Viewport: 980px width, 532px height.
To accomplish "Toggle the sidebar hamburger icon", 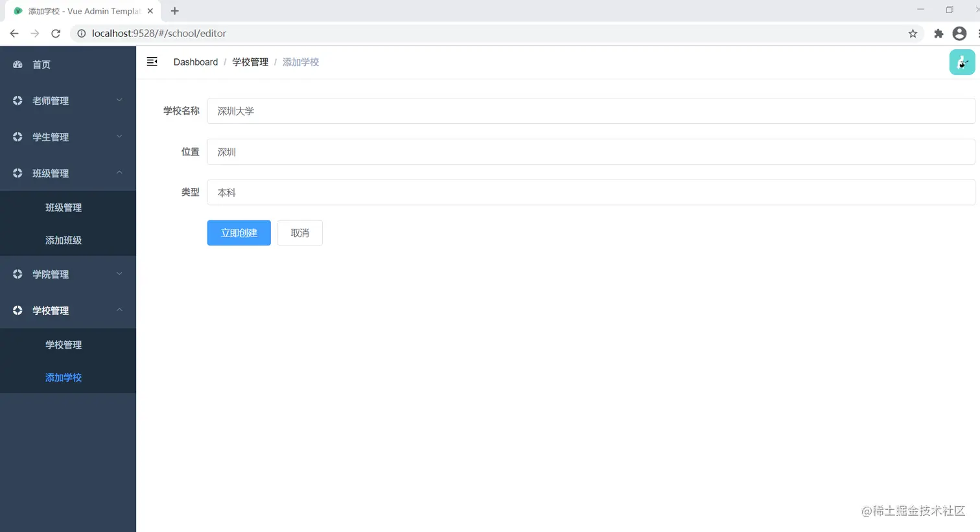I will pos(152,62).
